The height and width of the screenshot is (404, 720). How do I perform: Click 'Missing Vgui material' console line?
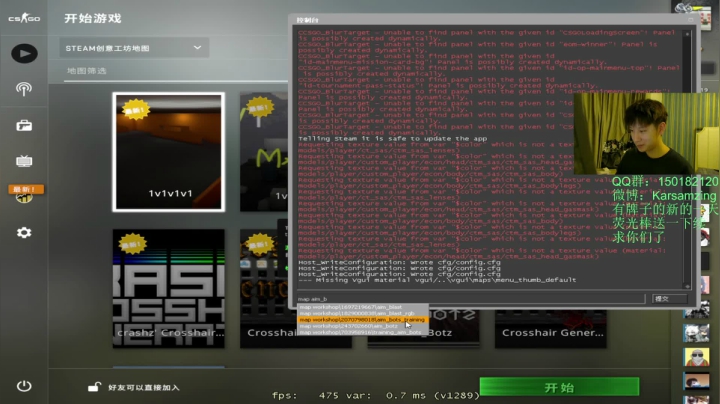[437, 280]
